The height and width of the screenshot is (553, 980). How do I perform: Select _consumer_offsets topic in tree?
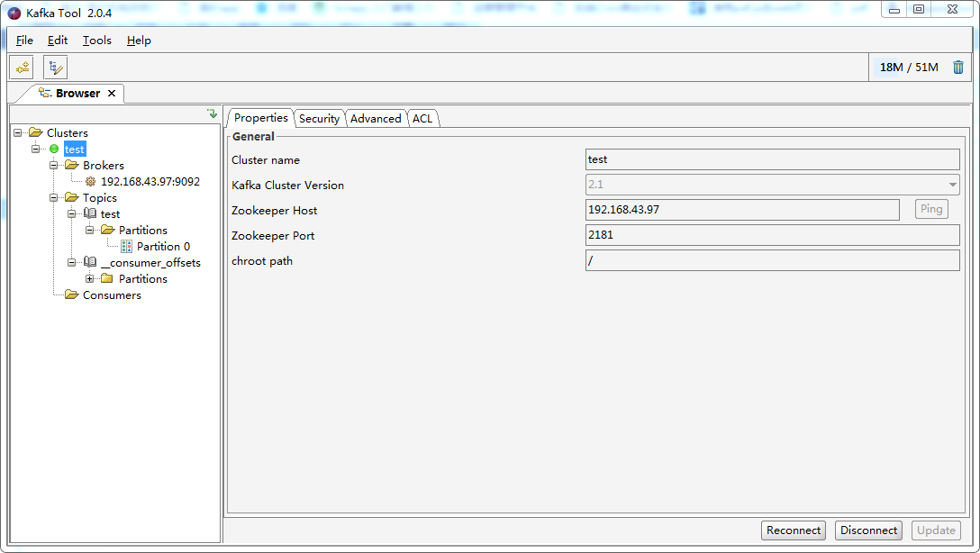pos(150,262)
